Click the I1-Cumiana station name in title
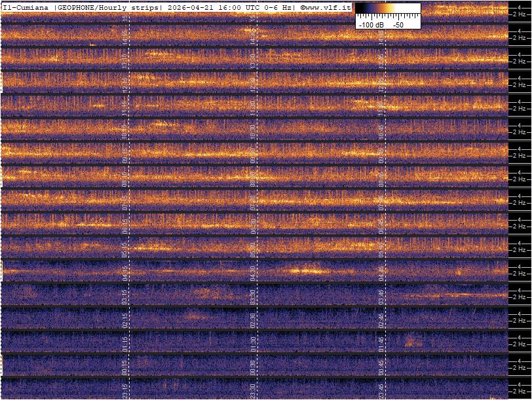 point(25,7)
